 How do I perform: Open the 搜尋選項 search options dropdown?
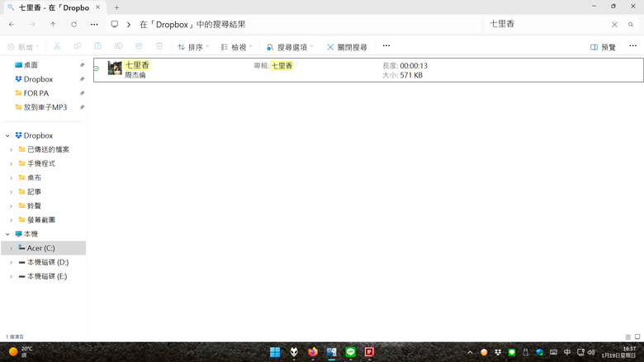(290, 47)
